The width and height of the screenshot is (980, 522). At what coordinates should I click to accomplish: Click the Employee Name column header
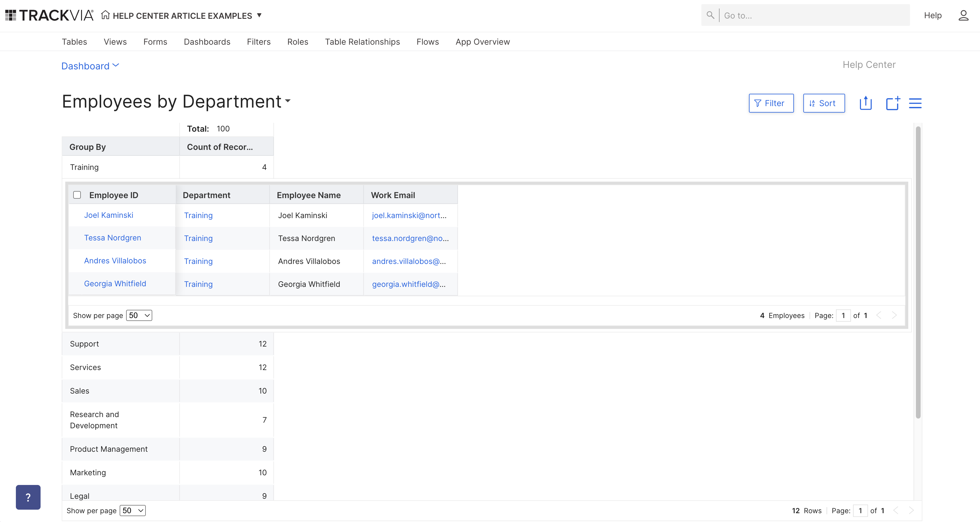point(317,195)
